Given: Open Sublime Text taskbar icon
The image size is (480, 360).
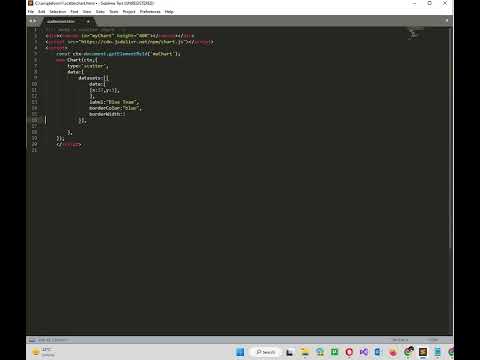Looking at the screenshot, I should [x=423, y=352].
